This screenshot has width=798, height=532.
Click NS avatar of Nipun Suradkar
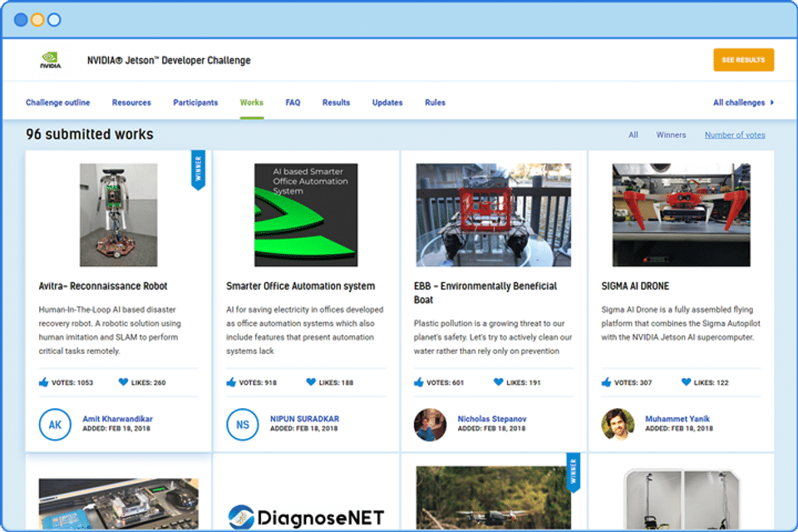[x=242, y=424]
